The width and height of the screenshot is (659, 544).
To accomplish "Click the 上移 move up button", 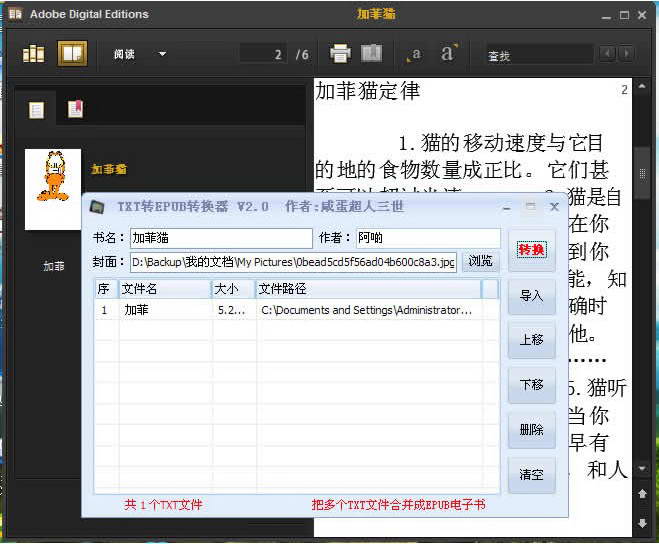I will tap(532, 340).
